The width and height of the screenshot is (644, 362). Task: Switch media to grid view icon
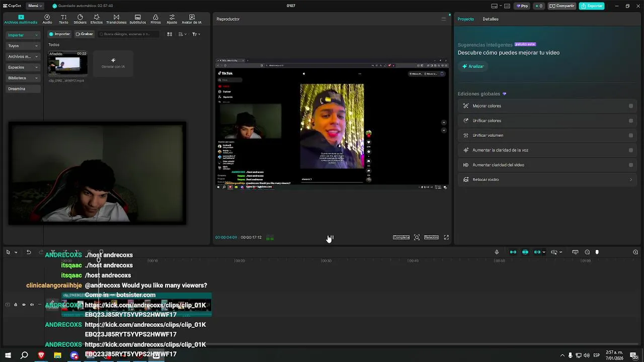click(170, 34)
